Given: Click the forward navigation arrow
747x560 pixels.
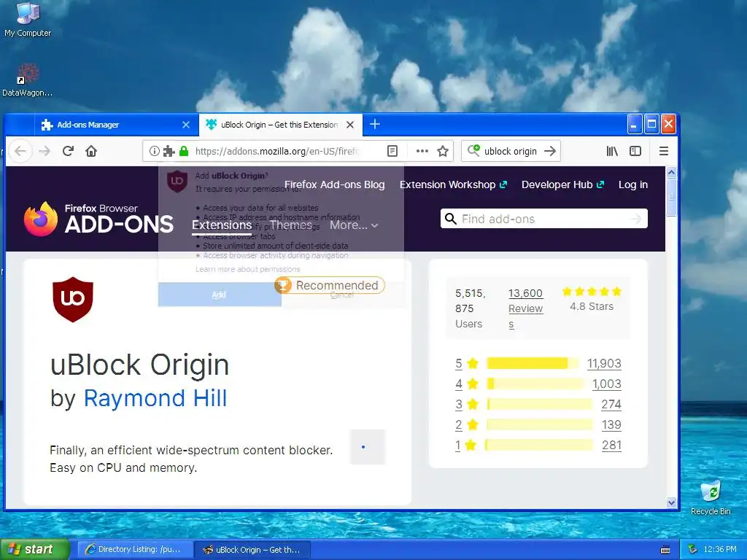Looking at the screenshot, I should [44, 152].
